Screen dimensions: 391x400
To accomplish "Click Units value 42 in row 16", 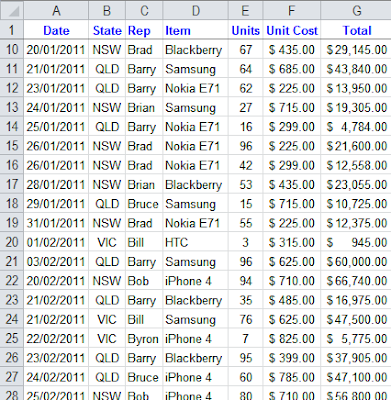I will (x=246, y=165).
